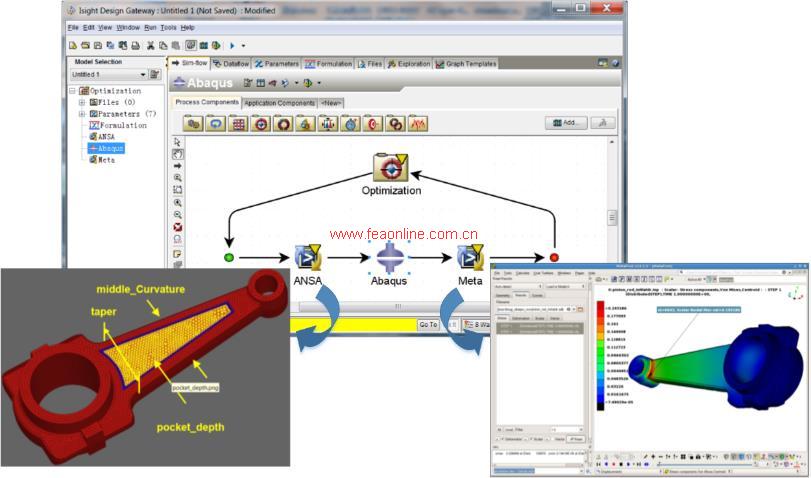Image resolution: width=811 pixels, height=478 pixels.
Task: Open the Application Components tab
Action: 279,103
